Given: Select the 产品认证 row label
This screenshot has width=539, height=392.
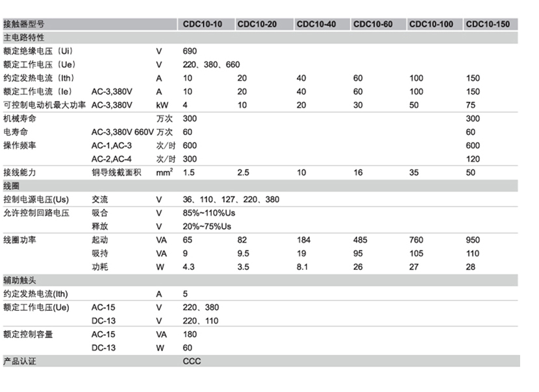Looking at the screenshot, I should (20, 361).
